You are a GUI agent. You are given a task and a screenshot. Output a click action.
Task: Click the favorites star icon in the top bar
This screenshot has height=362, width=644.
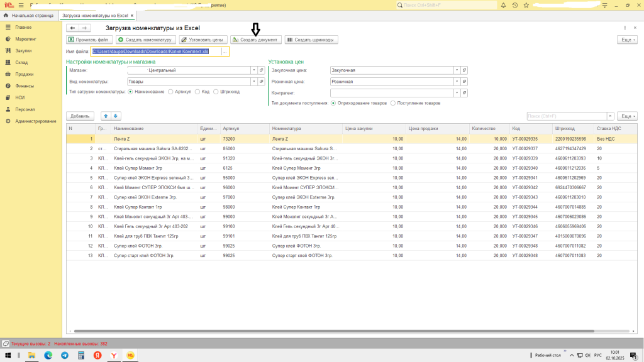528,5
